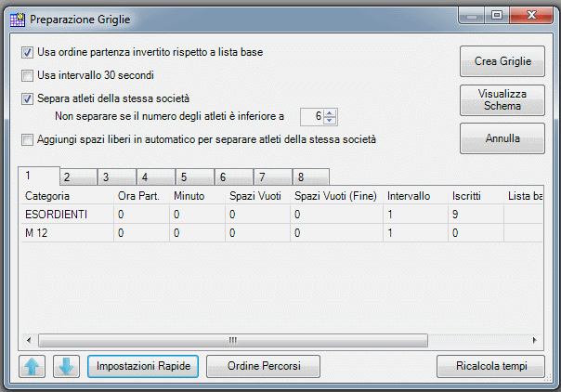Click the blue down arrow icon button
This screenshot has height=392, width=561.
(66, 366)
